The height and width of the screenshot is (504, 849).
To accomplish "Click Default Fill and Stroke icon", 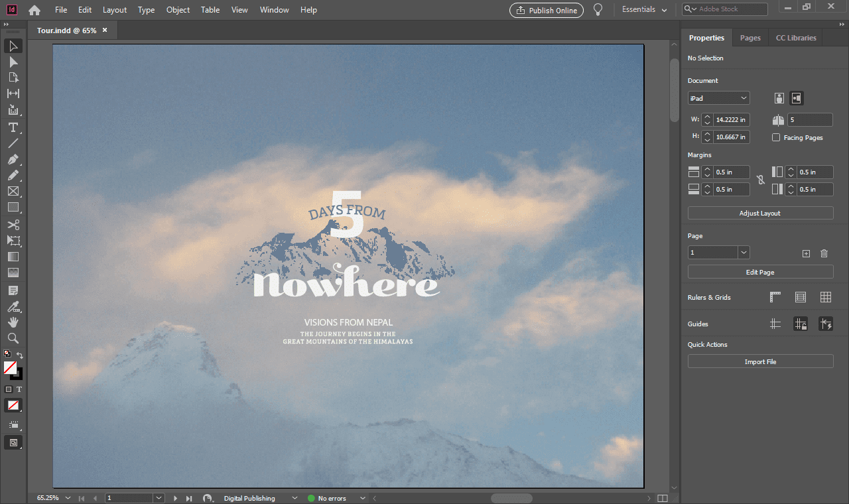I will (x=7, y=354).
